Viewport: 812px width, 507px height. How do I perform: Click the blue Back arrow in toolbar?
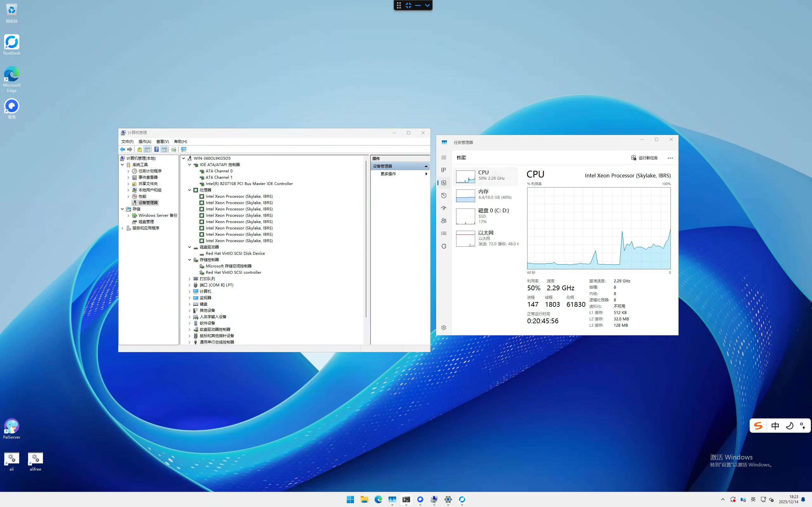click(122, 149)
